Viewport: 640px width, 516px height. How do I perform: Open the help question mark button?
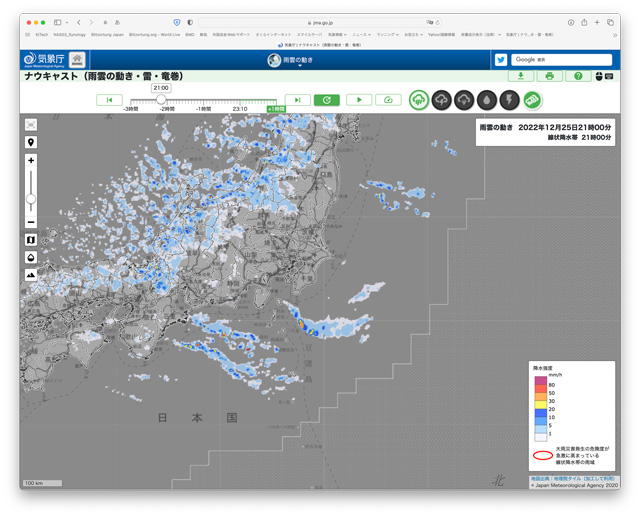[578, 76]
